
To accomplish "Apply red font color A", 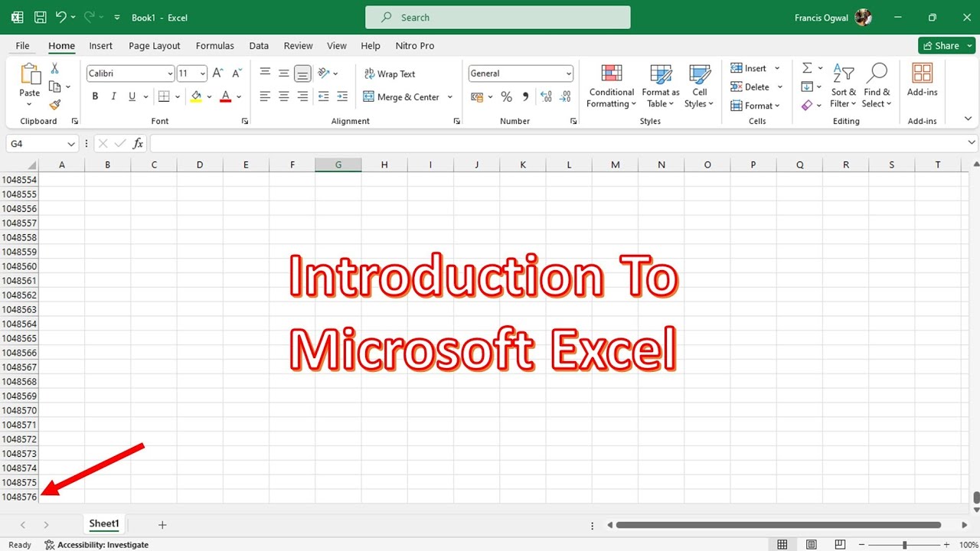I will click(225, 96).
